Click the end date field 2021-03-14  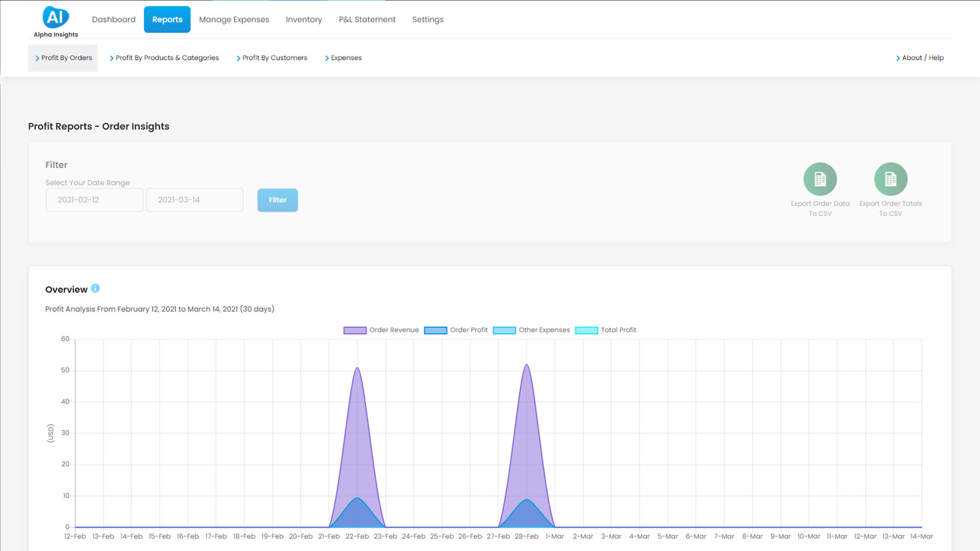point(194,200)
